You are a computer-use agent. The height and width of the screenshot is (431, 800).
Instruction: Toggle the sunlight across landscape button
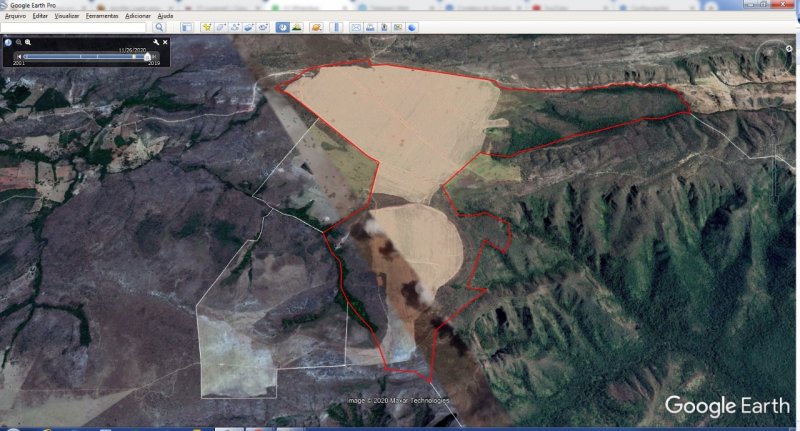pos(298,27)
